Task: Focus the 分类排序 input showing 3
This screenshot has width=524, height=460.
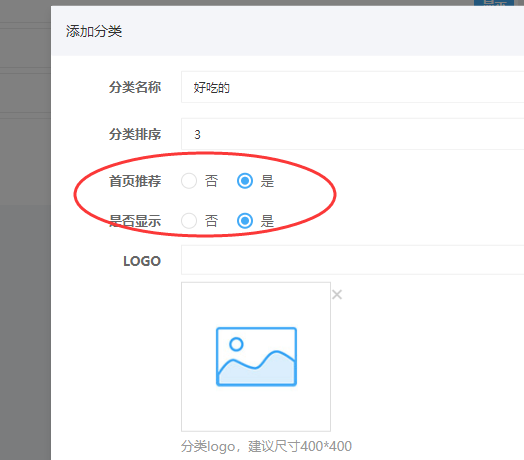Action: [x=353, y=134]
